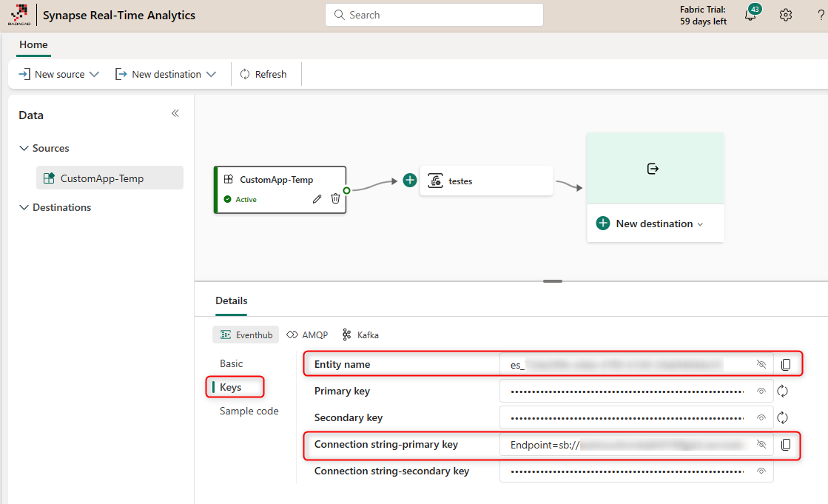
Task: Hide the Entity name value
Action: (761, 364)
